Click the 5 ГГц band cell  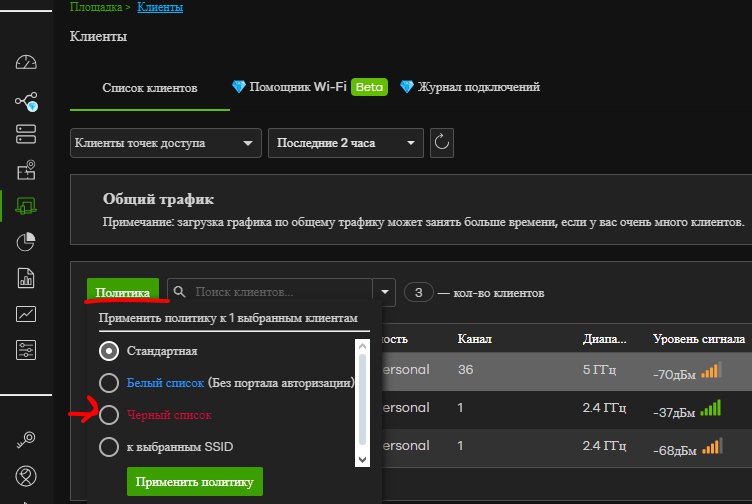pyautogui.click(x=599, y=370)
